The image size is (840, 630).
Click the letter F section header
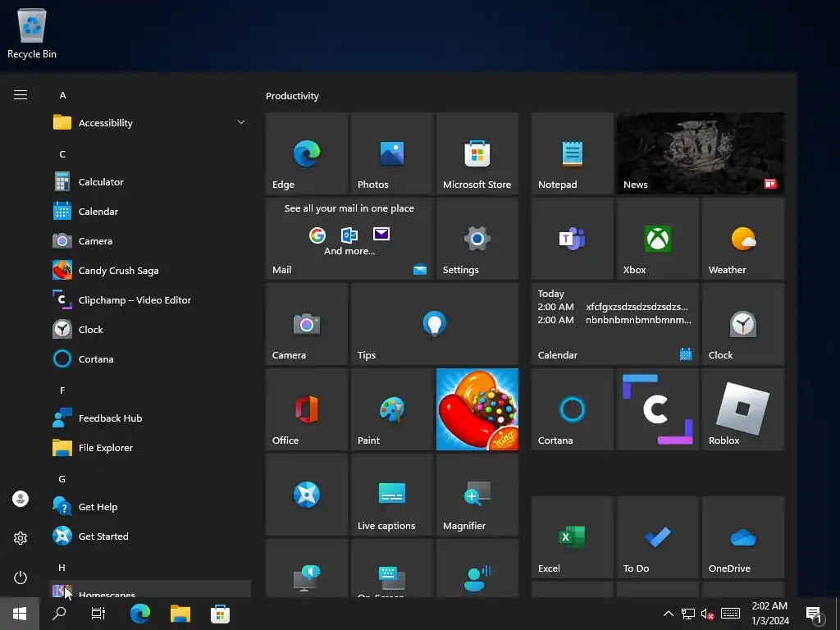click(62, 390)
